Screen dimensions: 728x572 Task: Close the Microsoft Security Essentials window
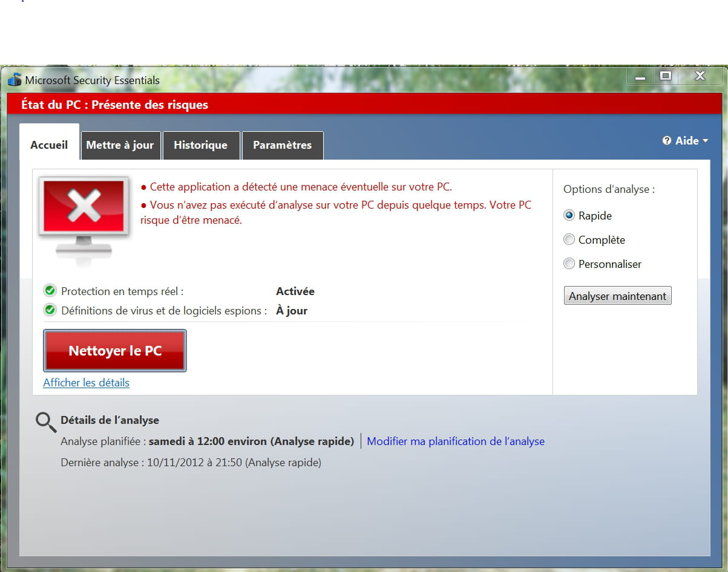(700, 76)
